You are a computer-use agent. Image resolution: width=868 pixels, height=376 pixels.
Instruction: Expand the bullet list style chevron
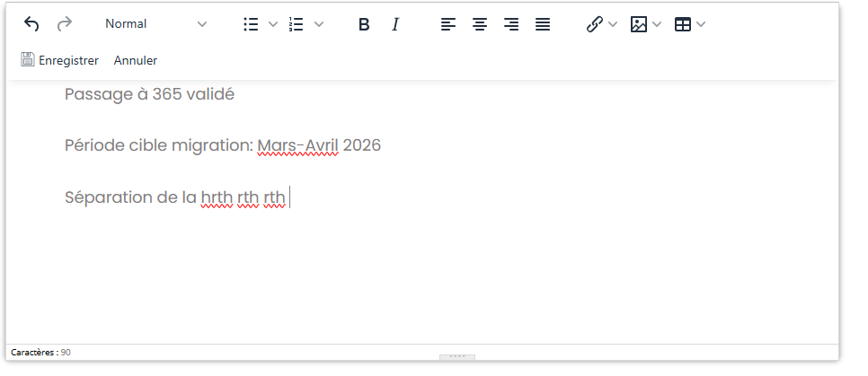tap(273, 24)
